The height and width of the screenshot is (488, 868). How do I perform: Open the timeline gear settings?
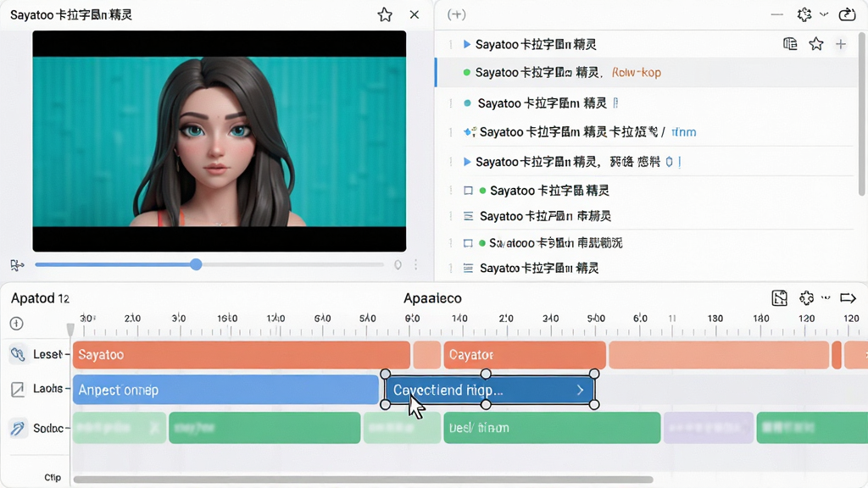pyautogui.click(x=807, y=298)
